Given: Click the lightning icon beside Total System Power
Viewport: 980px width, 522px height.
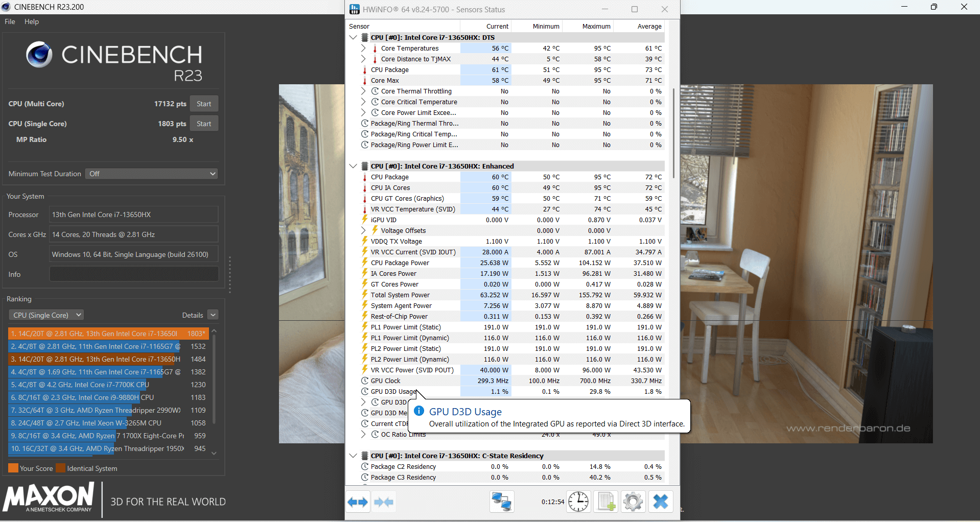Looking at the screenshot, I should pos(365,295).
